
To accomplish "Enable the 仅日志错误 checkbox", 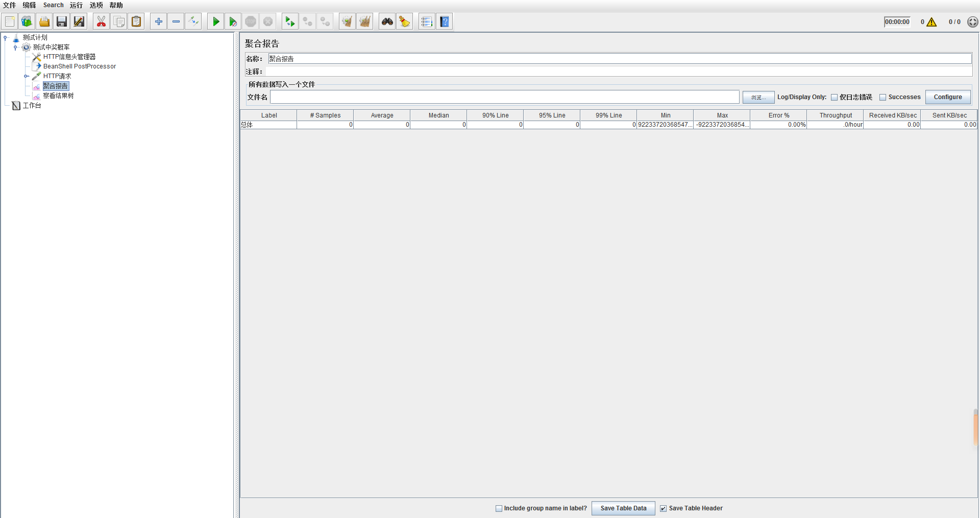I will [835, 97].
